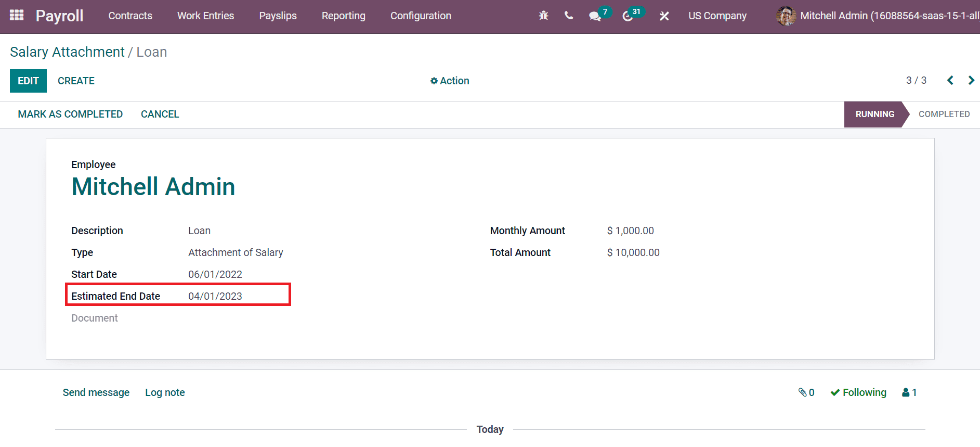980x447 pixels.
Task: Click the attachments paperclip count
Action: [x=806, y=392]
